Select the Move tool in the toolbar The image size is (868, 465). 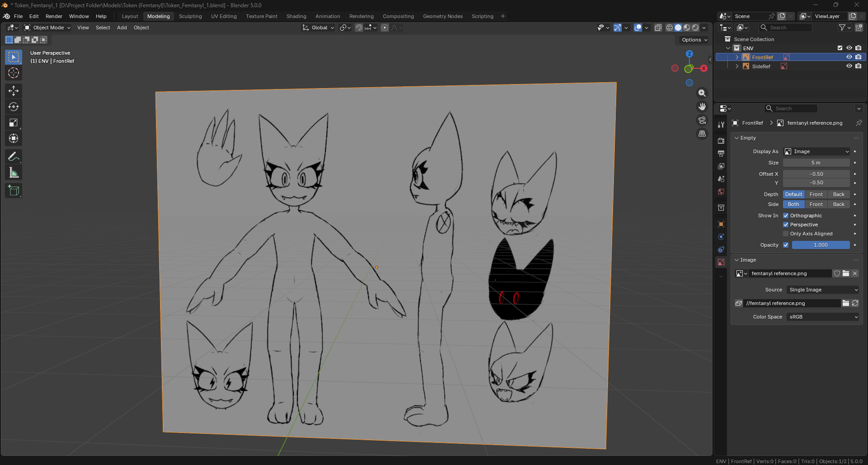(14, 91)
